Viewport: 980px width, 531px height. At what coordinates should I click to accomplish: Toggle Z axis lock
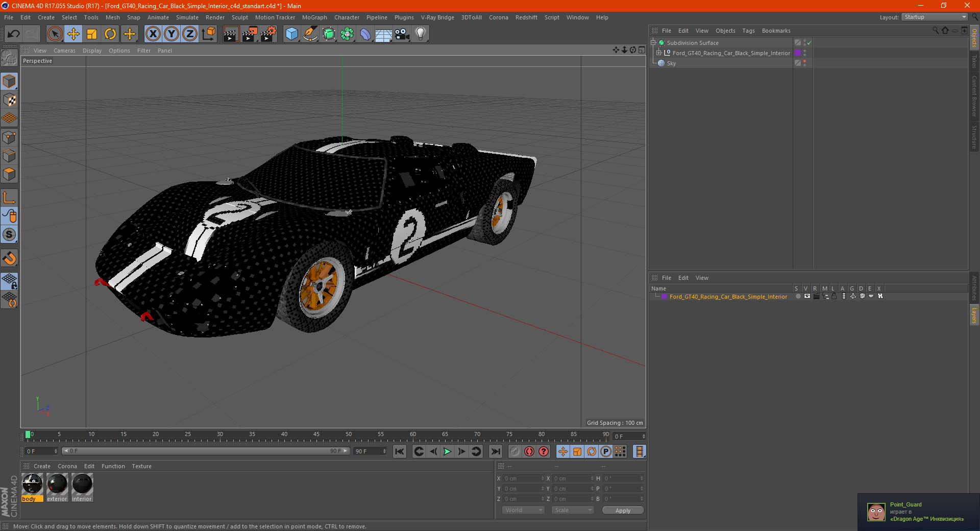(190, 34)
